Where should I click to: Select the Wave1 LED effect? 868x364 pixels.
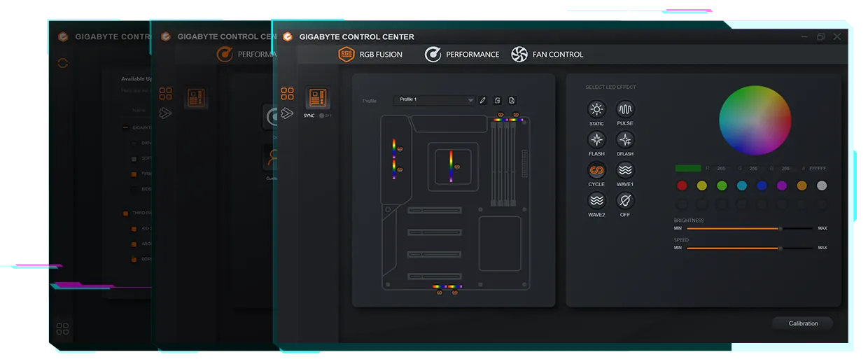click(624, 170)
